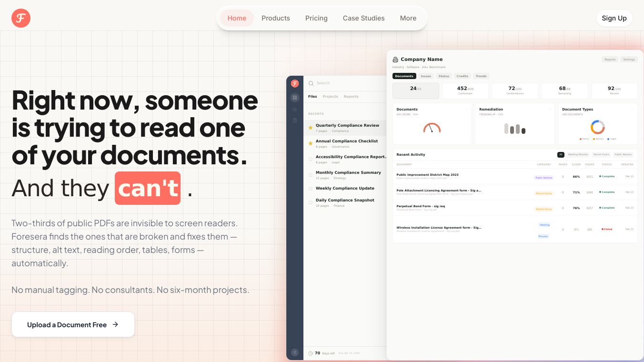Star Accessibility Compliance Report
The image size is (644, 362).
click(311, 159)
